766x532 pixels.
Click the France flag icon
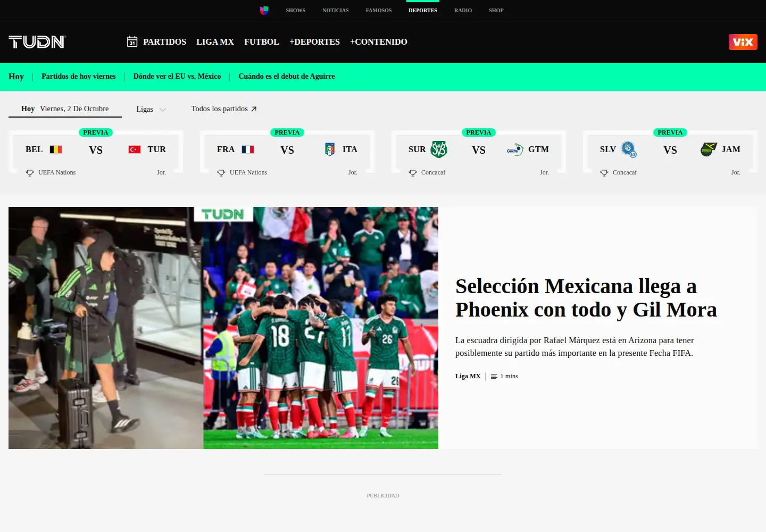[x=247, y=149]
